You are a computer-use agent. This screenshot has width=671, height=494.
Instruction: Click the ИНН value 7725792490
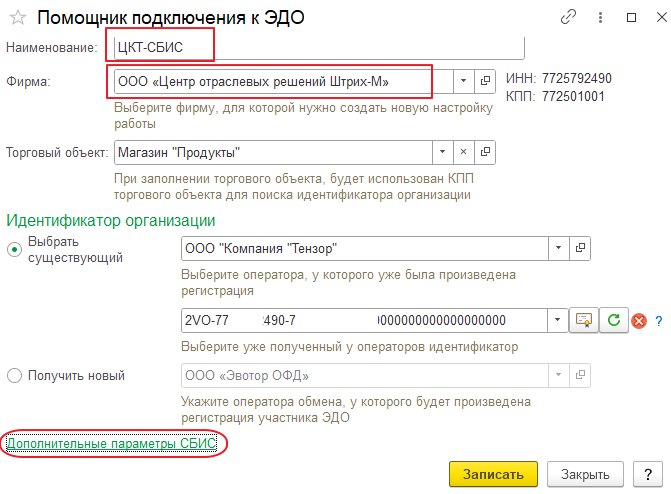[576, 78]
